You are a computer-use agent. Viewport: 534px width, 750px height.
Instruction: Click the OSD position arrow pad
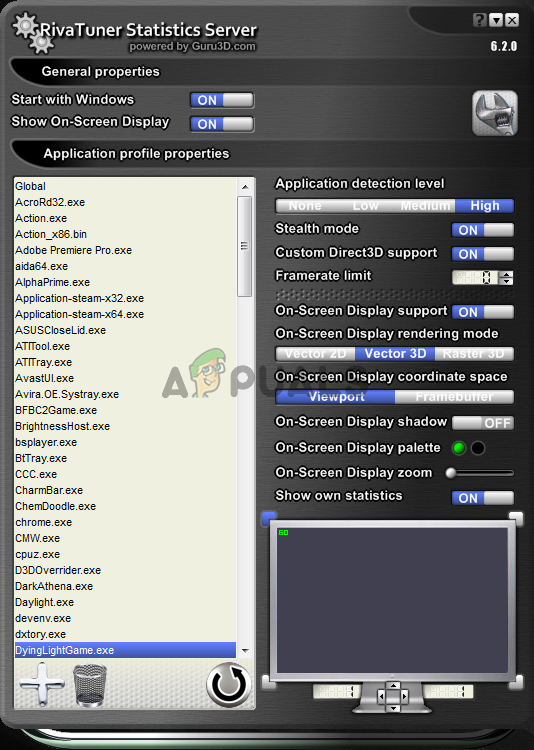[x=393, y=696]
